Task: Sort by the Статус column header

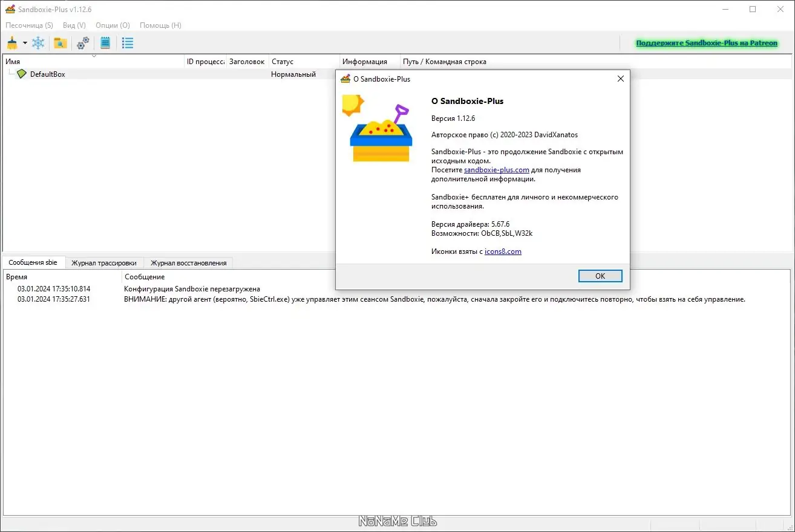Action: tap(304, 61)
